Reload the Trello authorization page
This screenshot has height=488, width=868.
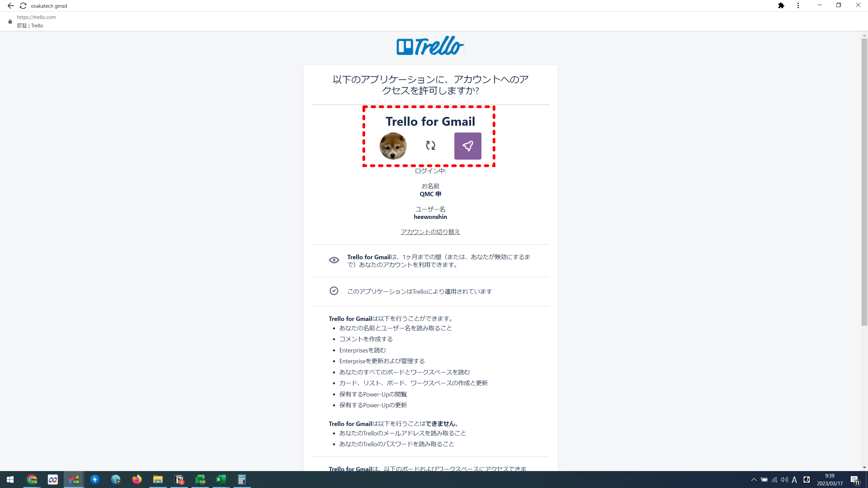[x=23, y=6]
